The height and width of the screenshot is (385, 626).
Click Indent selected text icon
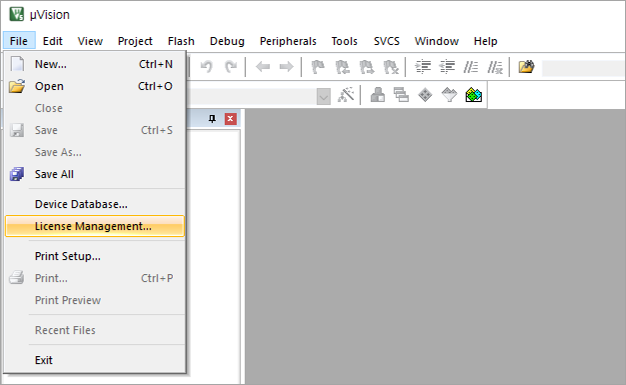pyautogui.click(x=423, y=67)
